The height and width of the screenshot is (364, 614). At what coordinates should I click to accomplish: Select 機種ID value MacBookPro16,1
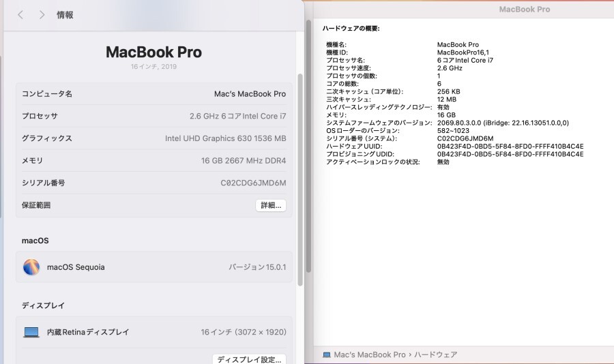point(463,52)
